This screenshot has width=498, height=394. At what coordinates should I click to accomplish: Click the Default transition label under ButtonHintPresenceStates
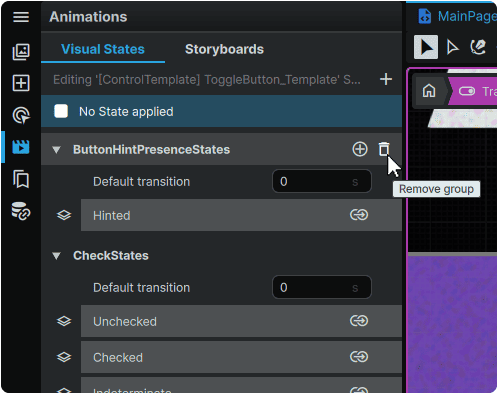coord(141,182)
